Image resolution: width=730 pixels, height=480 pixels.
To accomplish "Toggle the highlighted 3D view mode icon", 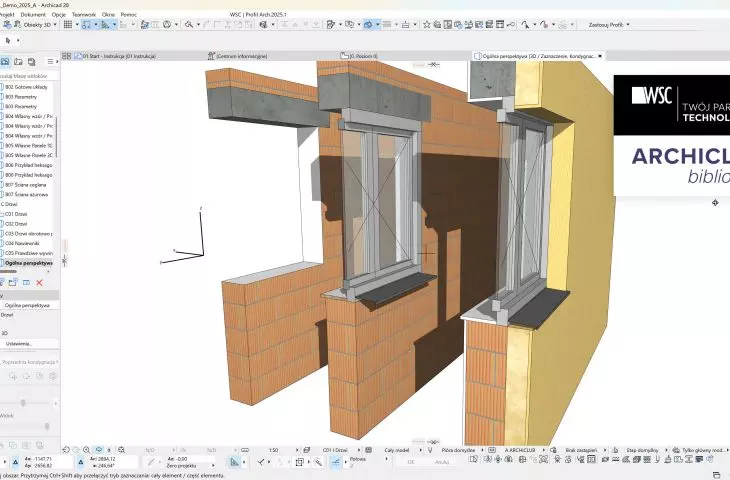I will [x=368, y=25].
